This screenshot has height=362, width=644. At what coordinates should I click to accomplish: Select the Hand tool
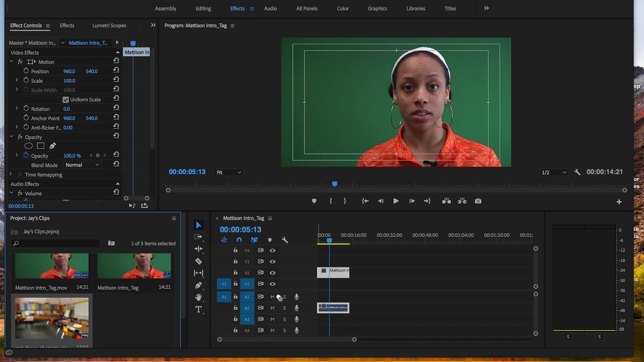coord(198,297)
